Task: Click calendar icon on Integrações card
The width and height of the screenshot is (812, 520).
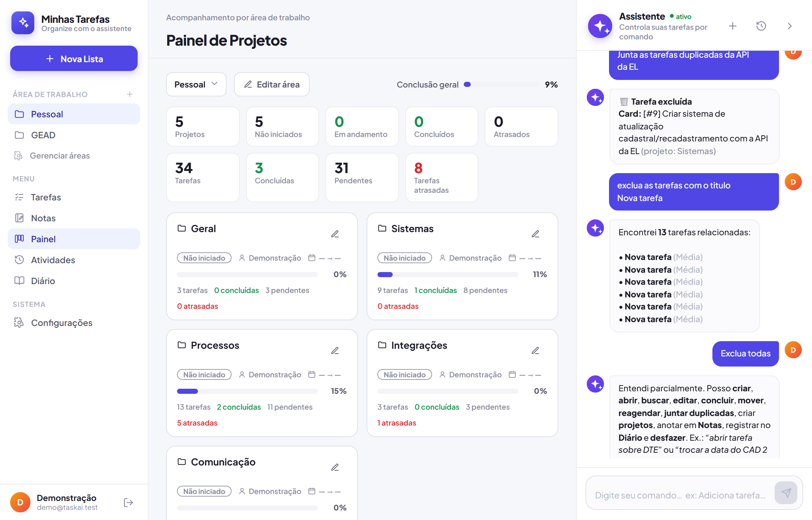Action: pos(512,374)
